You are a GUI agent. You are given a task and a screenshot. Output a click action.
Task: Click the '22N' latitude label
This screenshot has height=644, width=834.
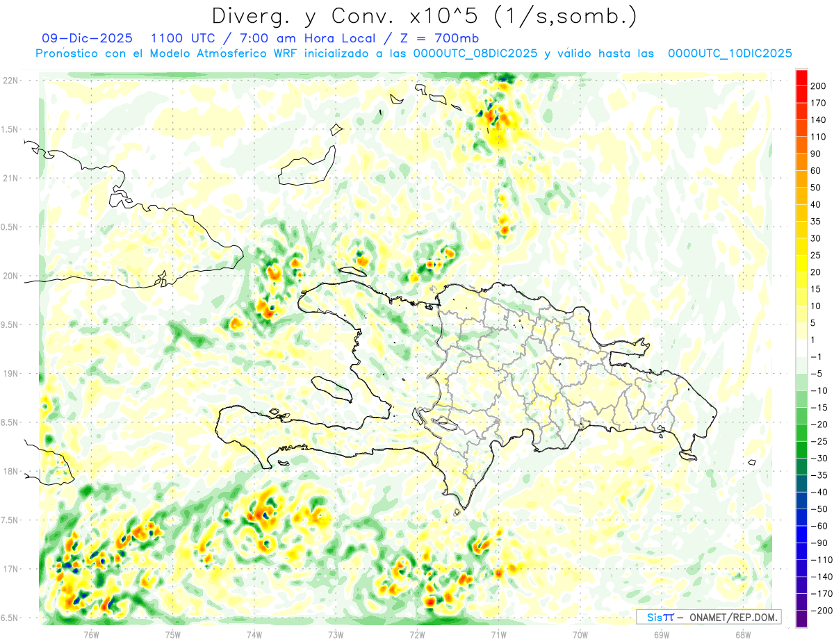[10, 81]
